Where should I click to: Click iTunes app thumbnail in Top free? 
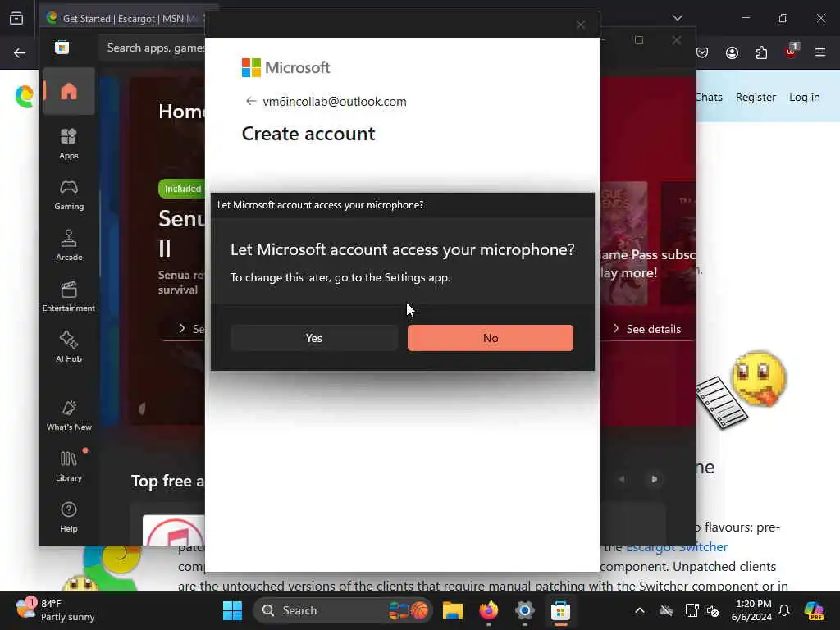pyautogui.click(x=174, y=531)
